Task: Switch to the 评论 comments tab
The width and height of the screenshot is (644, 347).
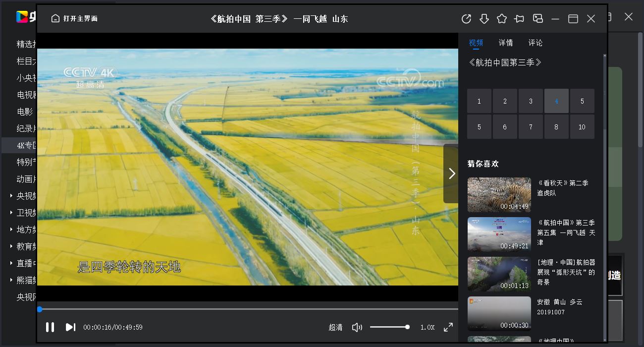Action: tap(536, 43)
